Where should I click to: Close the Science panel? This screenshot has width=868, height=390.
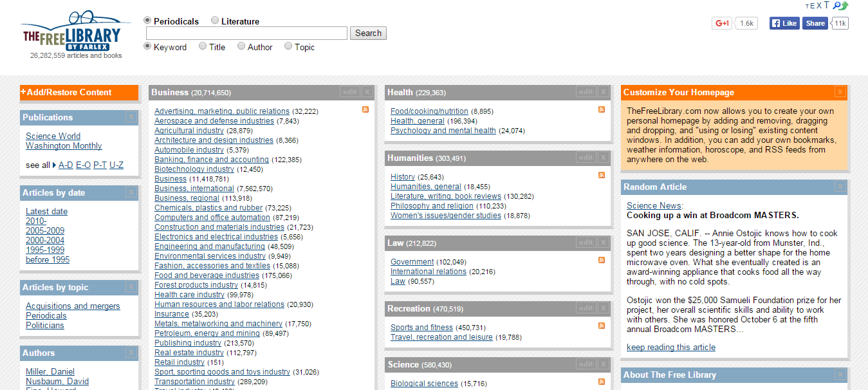coord(603,364)
